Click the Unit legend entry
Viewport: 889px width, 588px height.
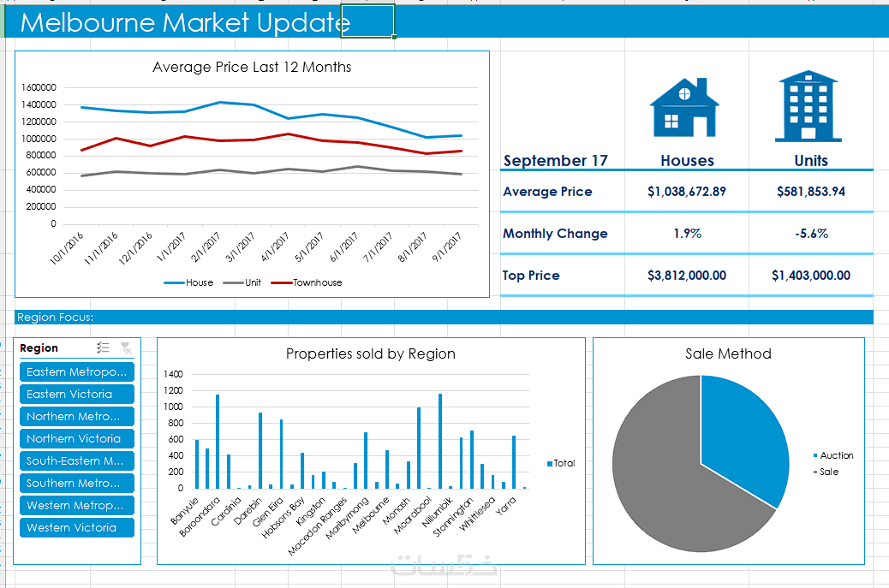(242, 282)
